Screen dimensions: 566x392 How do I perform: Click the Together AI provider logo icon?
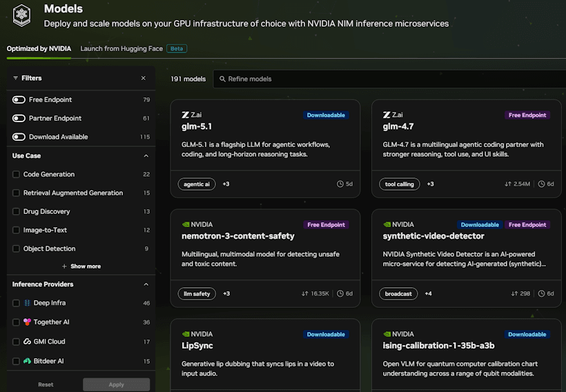pyautogui.click(x=27, y=322)
